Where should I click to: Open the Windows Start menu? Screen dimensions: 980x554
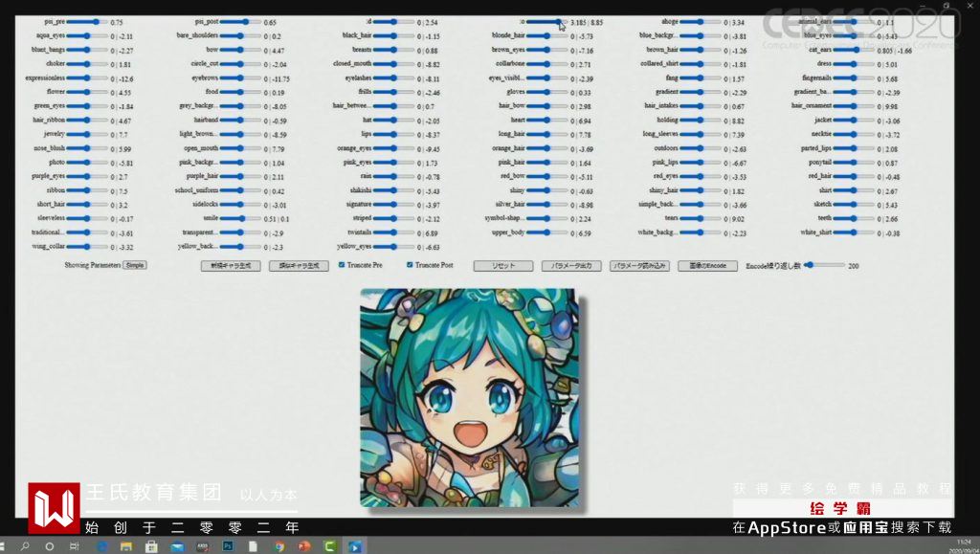pos(3,546)
